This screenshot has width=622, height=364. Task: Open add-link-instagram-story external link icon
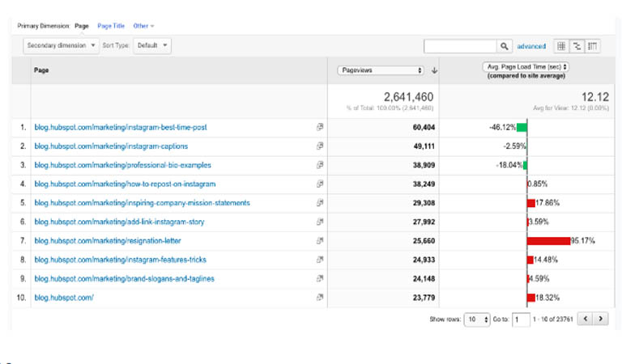pyautogui.click(x=320, y=222)
